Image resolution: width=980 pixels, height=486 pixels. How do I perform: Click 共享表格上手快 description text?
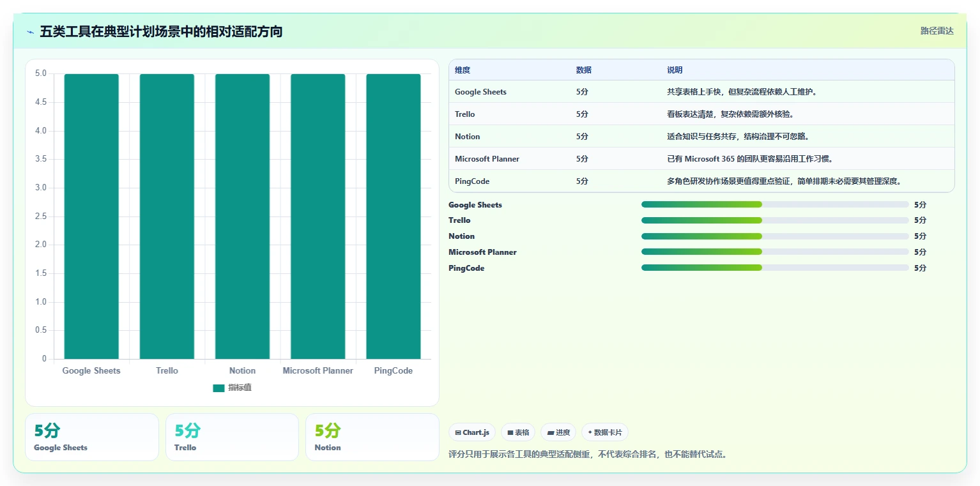[742, 92]
